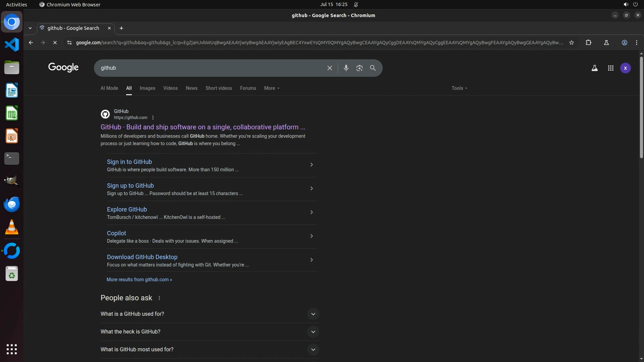Click the magnifier search submit icon
This screenshot has height=362, width=644.
coord(373,68)
